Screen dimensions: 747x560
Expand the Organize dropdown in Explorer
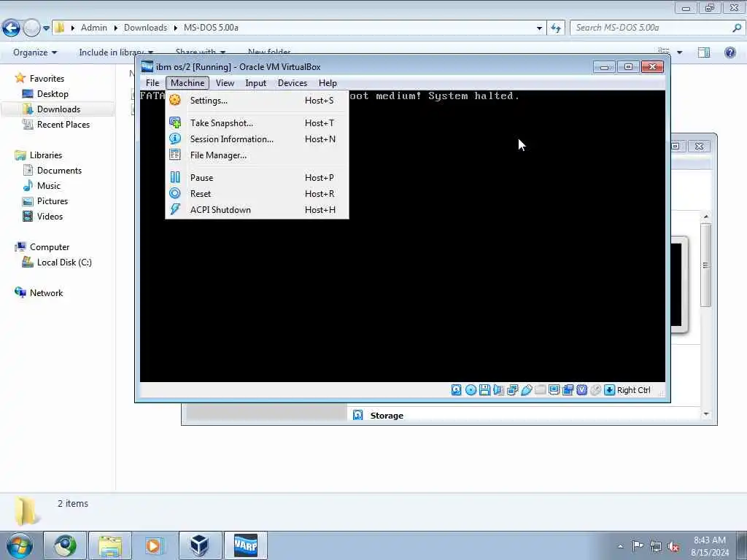click(x=35, y=52)
